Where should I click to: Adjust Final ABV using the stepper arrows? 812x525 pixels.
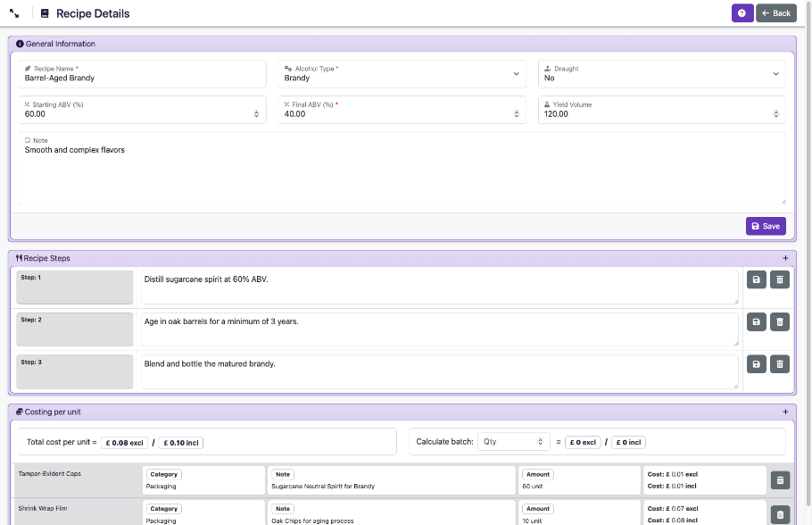(x=517, y=114)
